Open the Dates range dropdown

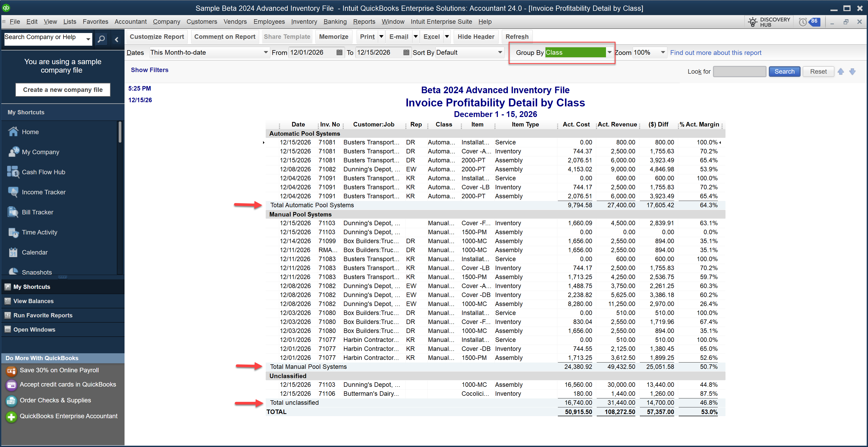point(265,53)
